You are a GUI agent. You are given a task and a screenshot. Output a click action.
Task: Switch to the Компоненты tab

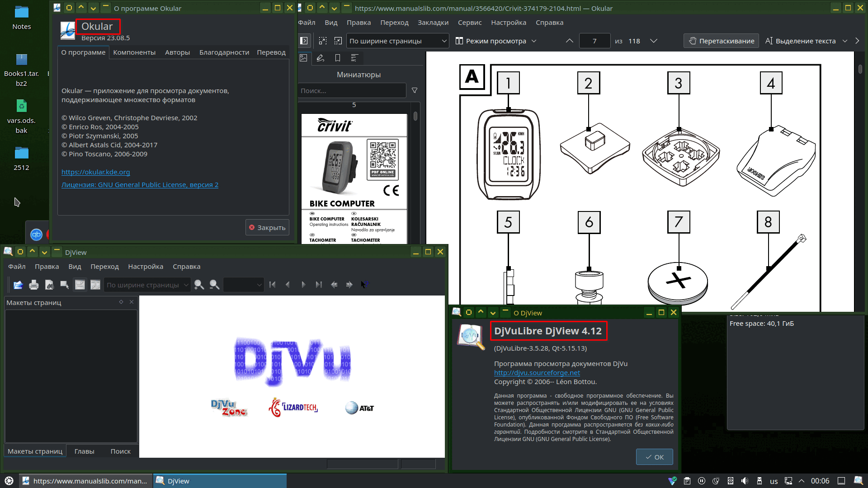(134, 52)
